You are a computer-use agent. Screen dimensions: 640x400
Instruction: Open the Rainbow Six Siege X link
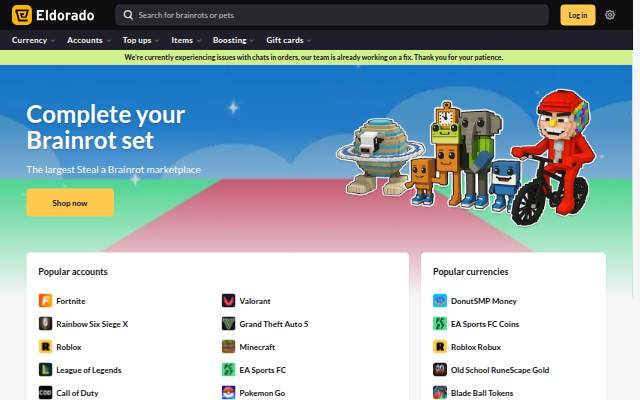click(x=92, y=324)
